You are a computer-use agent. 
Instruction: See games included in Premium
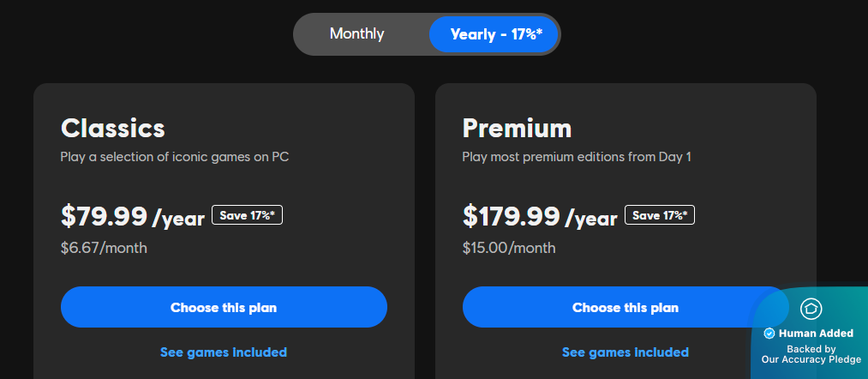625,352
